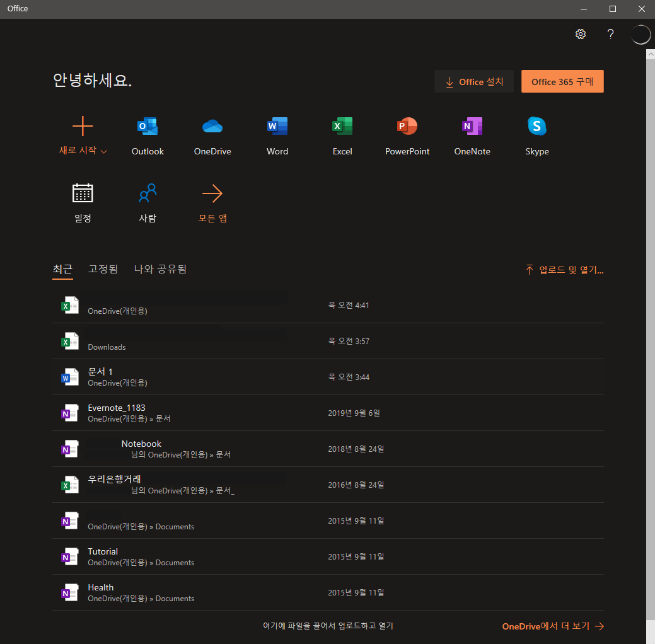
Task: Click OneNote icon of Notebook row
Action: pyautogui.click(x=70, y=449)
